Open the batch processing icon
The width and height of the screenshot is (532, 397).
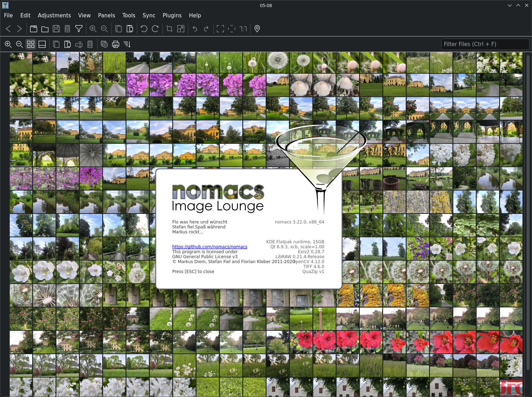(x=104, y=44)
